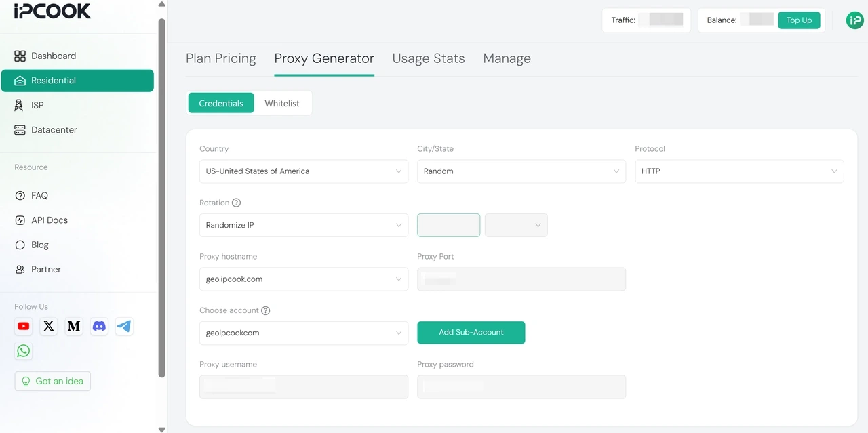Open the WhatsApp social icon
Screen dimensions: 868x433
tap(24, 350)
